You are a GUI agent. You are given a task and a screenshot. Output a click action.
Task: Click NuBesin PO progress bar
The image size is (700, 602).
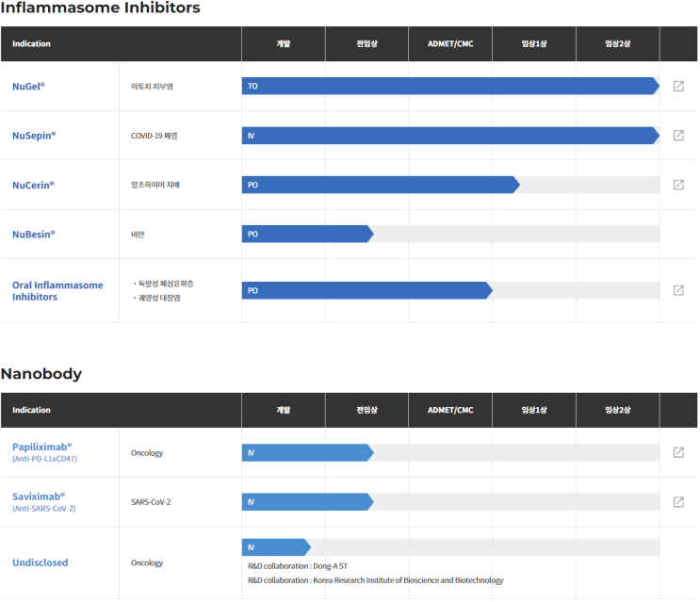click(x=307, y=234)
